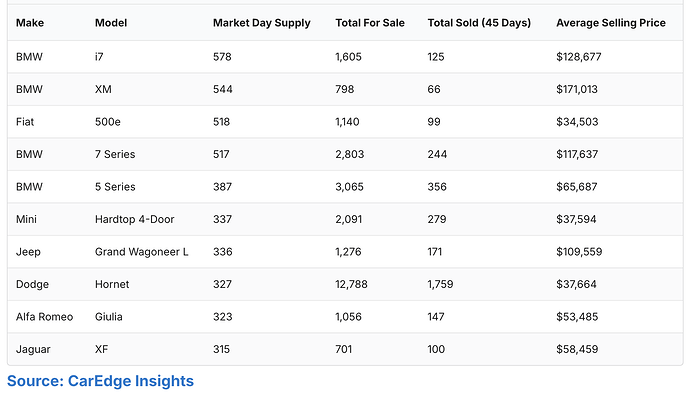Image resolution: width=690 pixels, height=396 pixels.
Task: Select the BMW i7 model cell
Action: (99, 57)
